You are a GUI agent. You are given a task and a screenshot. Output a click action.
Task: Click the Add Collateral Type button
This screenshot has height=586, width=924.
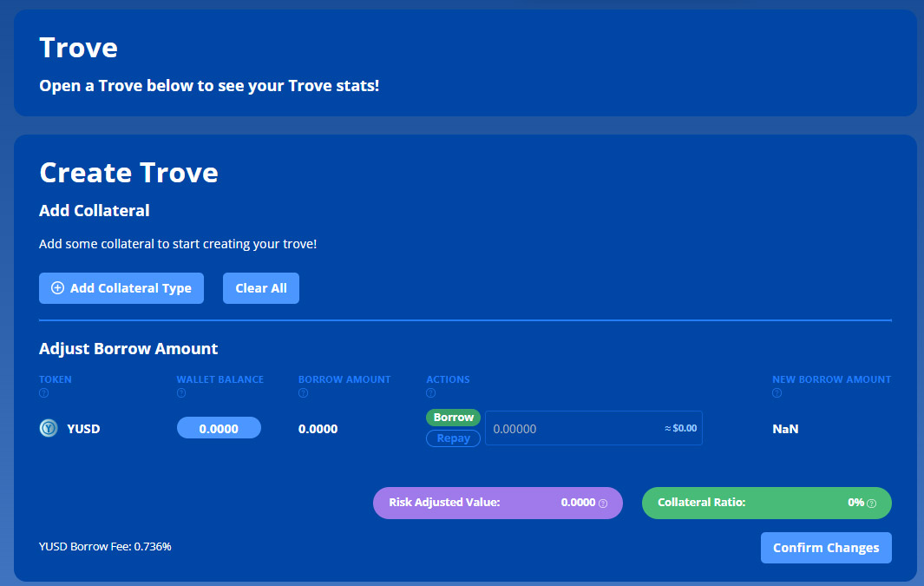pos(121,288)
